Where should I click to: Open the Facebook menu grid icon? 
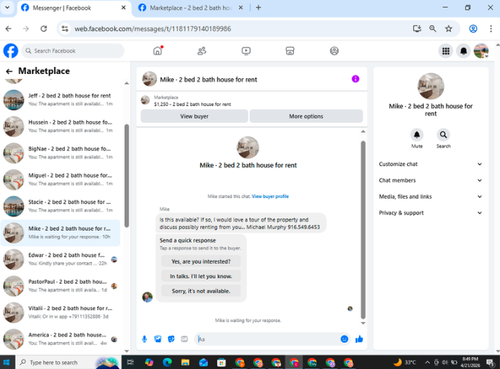pyautogui.click(x=446, y=51)
